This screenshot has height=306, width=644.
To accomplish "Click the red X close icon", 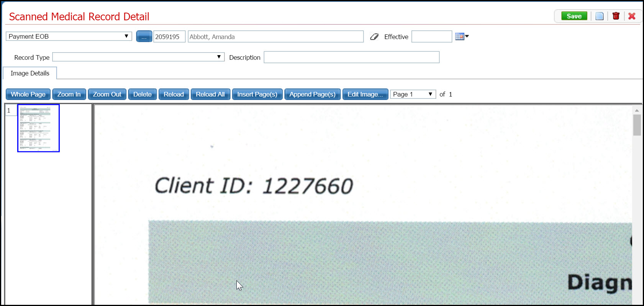I will (632, 16).
